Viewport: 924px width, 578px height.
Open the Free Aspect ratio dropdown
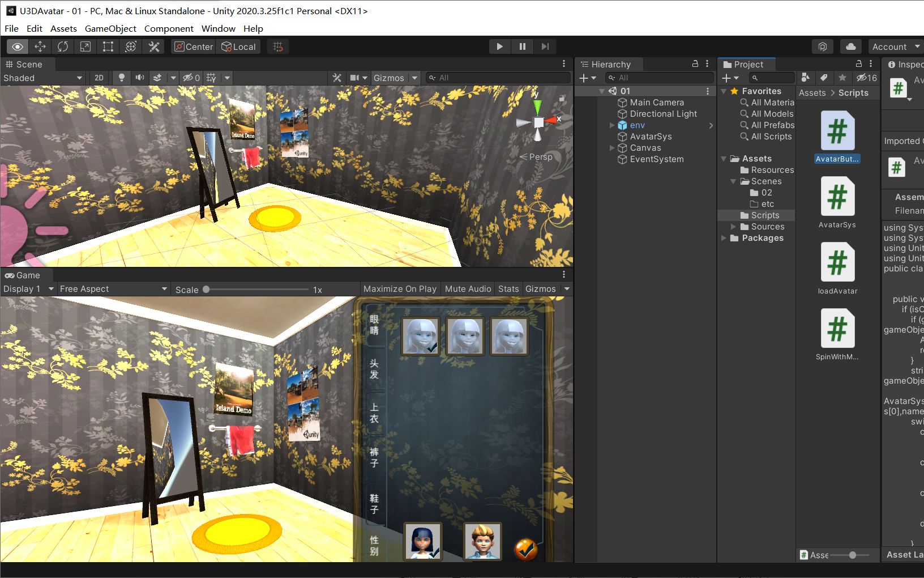pos(112,288)
